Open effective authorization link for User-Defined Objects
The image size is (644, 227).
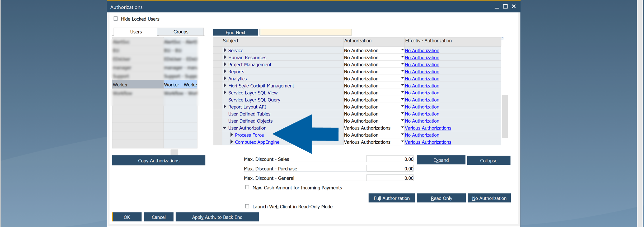coord(422,121)
